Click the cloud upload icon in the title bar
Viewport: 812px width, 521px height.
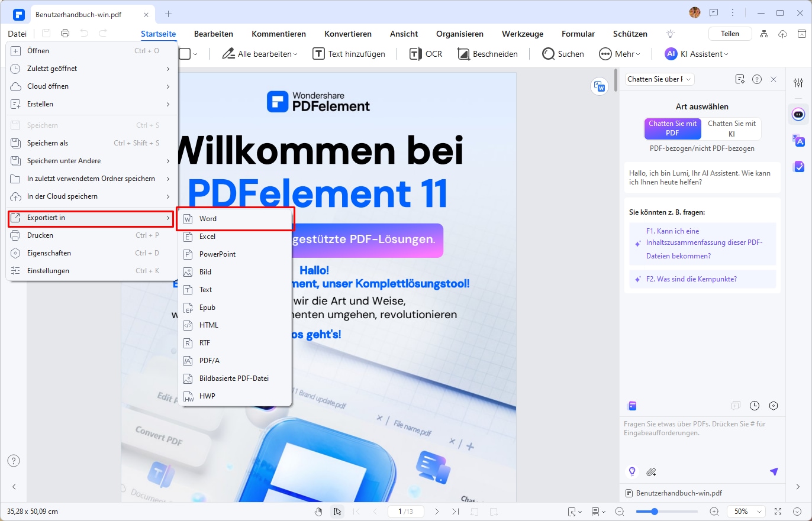click(782, 34)
